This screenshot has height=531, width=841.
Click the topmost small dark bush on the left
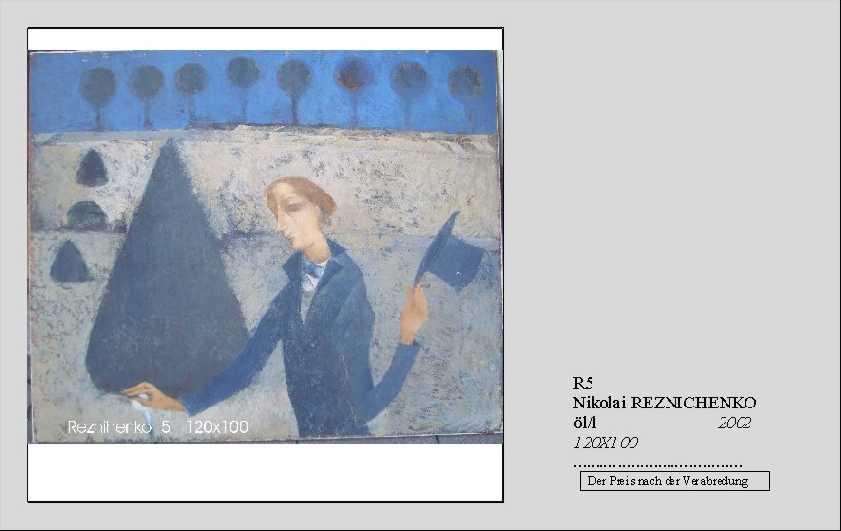92,168
